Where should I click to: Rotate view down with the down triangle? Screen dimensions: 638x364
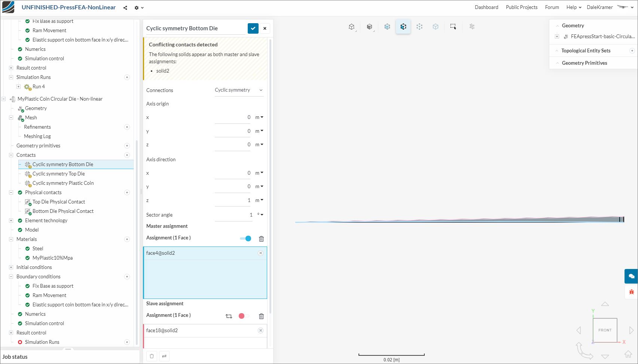(605, 357)
